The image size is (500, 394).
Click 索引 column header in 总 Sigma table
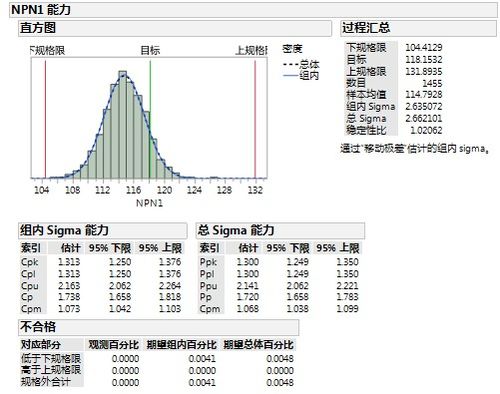[209, 248]
